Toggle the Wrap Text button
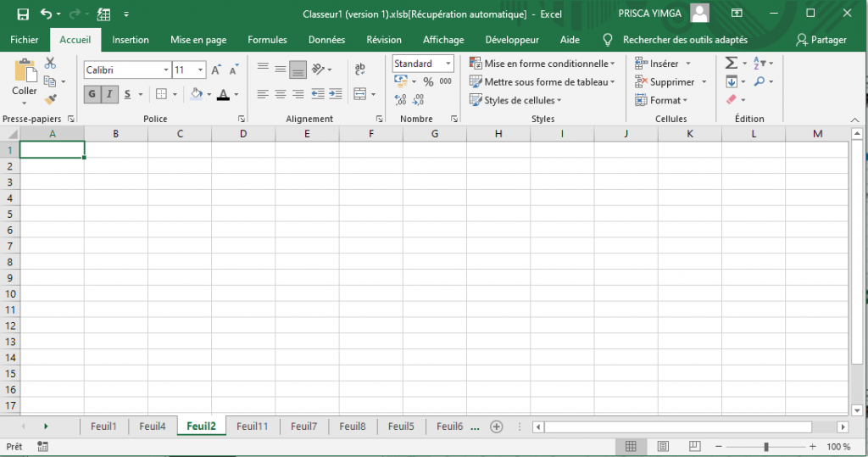Screen dimensions: 868x457 pos(360,70)
